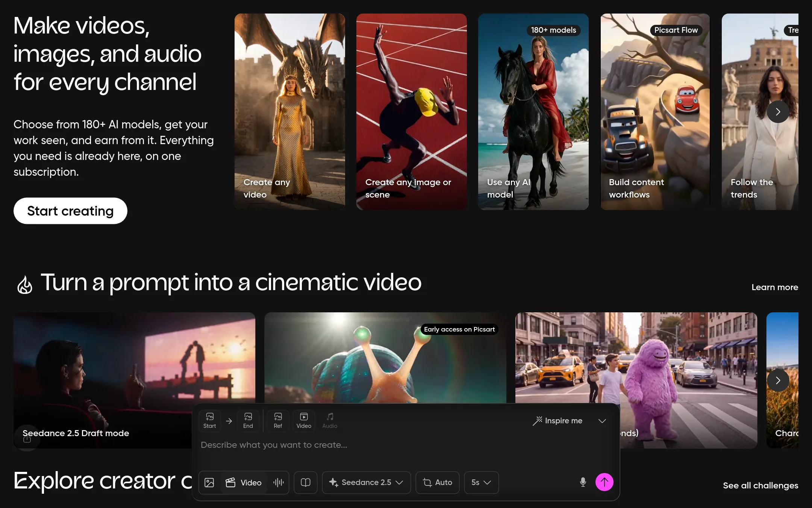Open the prompt library book icon
The height and width of the screenshot is (508, 812).
click(x=306, y=482)
